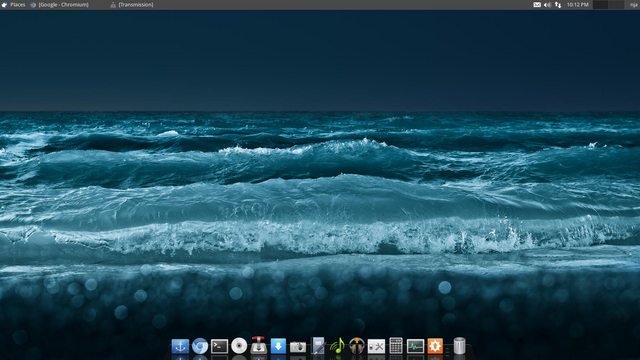Open the system monitor graph icon
The width and height of the screenshot is (640, 360).
[415, 347]
